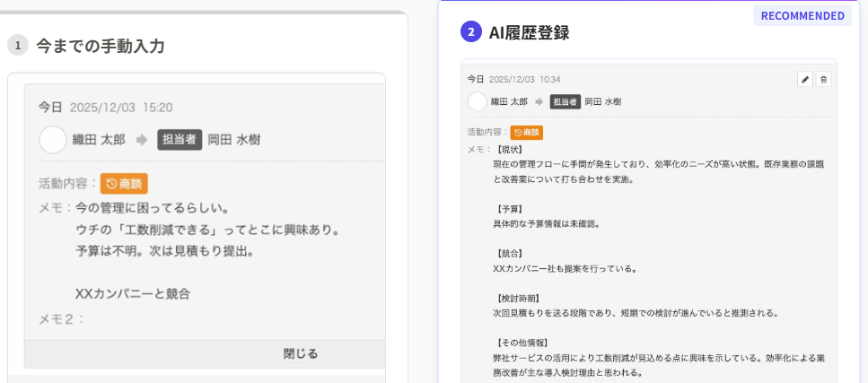The width and height of the screenshot is (868, 383).
Task: Click the 担当者 label in the AI history card
Action: (x=565, y=102)
